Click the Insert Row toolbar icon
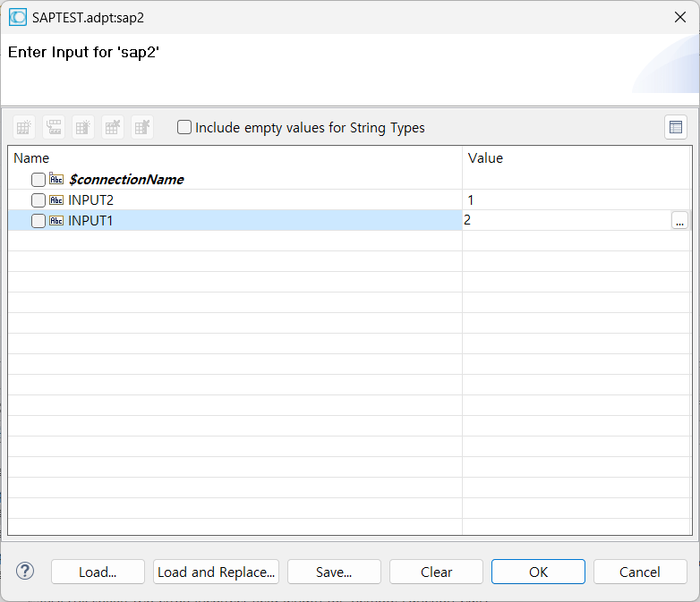The width and height of the screenshot is (700, 602). 54,127
